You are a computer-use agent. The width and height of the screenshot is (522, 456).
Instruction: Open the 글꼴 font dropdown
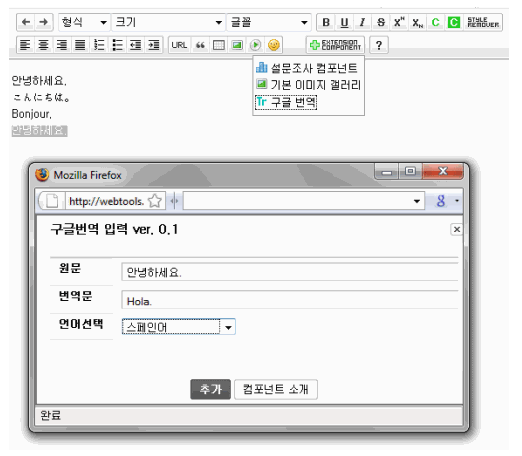(269, 22)
